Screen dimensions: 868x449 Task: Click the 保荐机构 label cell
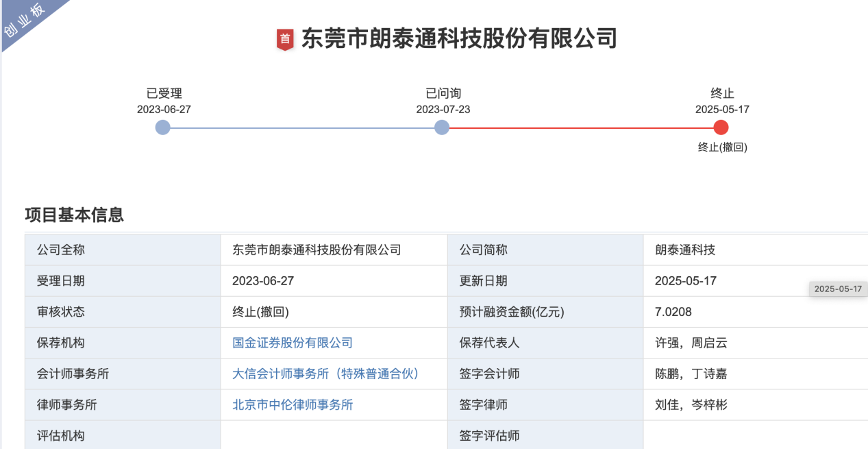(x=123, y=343)
